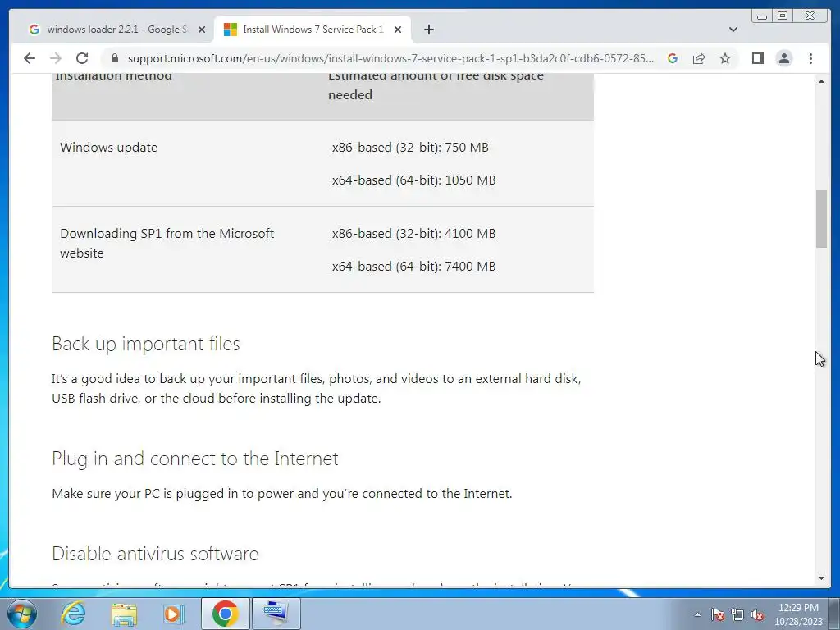
Task: Close the Install Windows 7 Service Pack tab
Action: pos(398,30)
